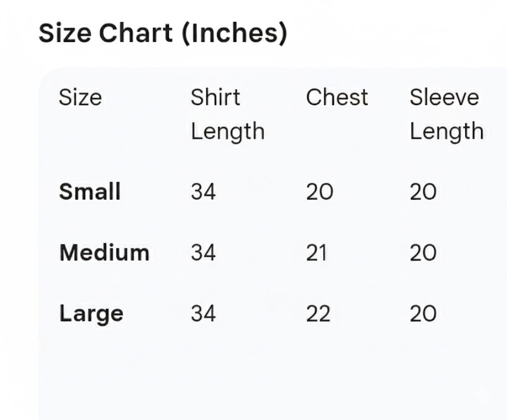
Task: Click Small's sleeve length value 20
Action: click(423, 192)
